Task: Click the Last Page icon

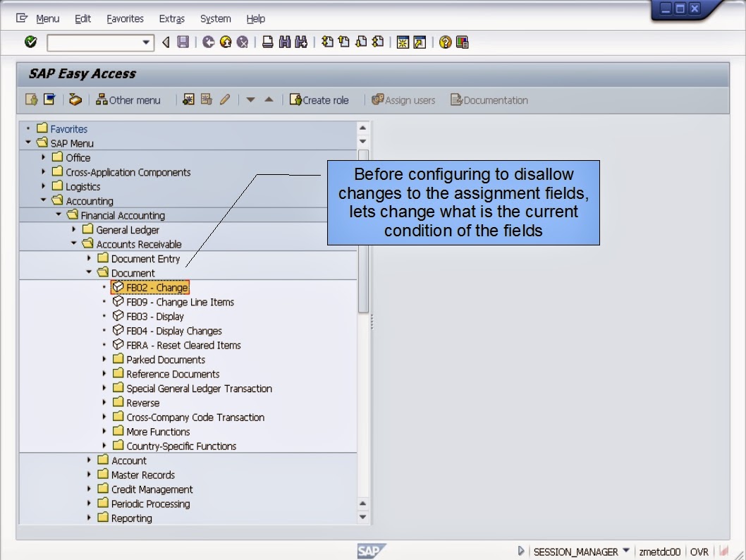Action: 378,42
